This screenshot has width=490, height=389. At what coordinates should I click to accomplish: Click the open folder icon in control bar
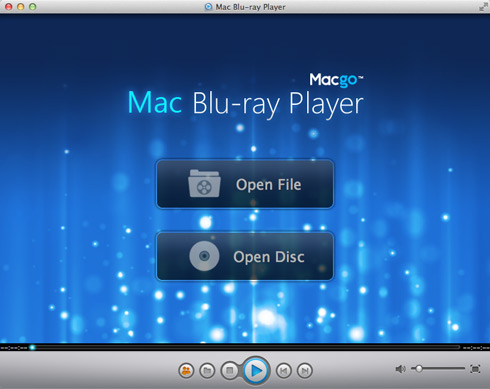(x=207, y=370)
